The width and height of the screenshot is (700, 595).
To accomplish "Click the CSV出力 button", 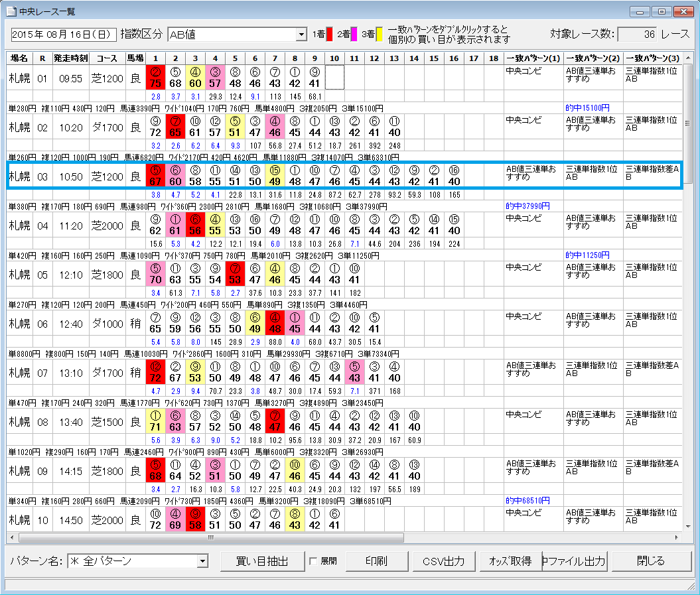I will (443, 561).
